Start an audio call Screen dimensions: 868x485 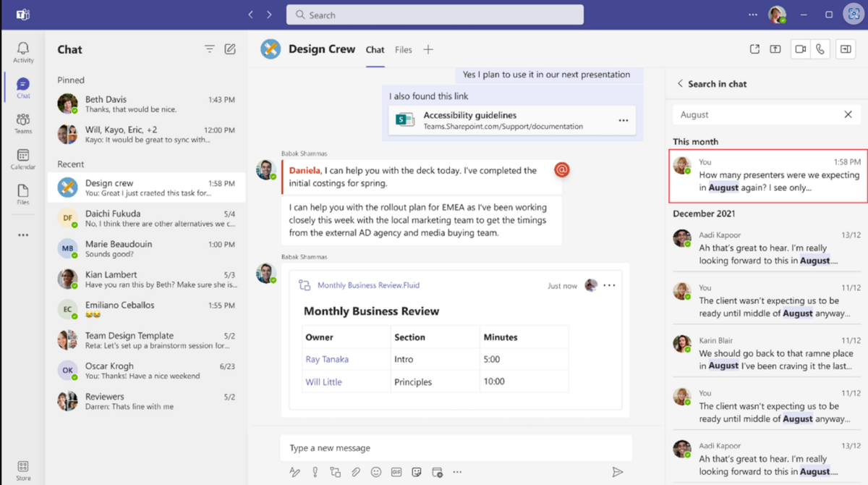click(820, 49)
